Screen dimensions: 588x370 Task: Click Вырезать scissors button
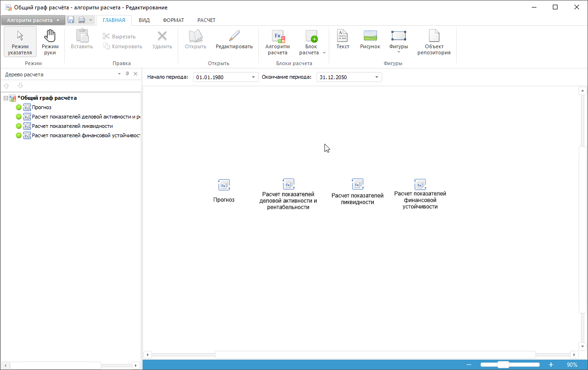[120, 37]
